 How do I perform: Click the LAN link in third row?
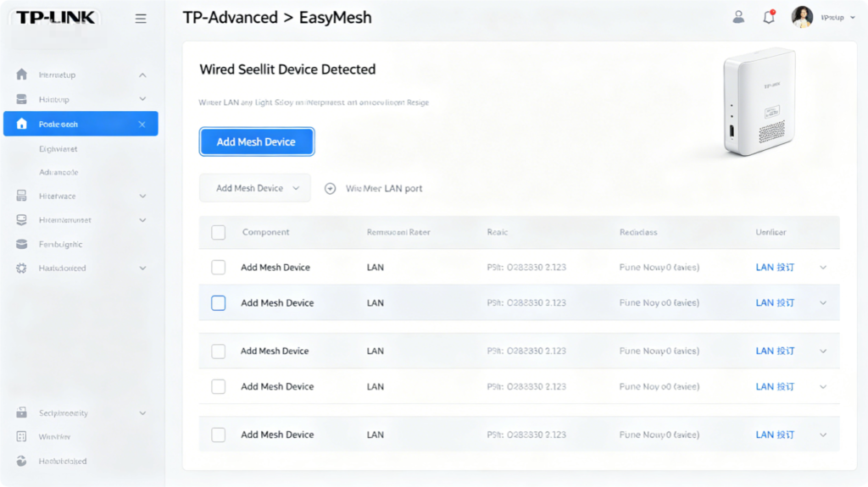pos(775,351)
